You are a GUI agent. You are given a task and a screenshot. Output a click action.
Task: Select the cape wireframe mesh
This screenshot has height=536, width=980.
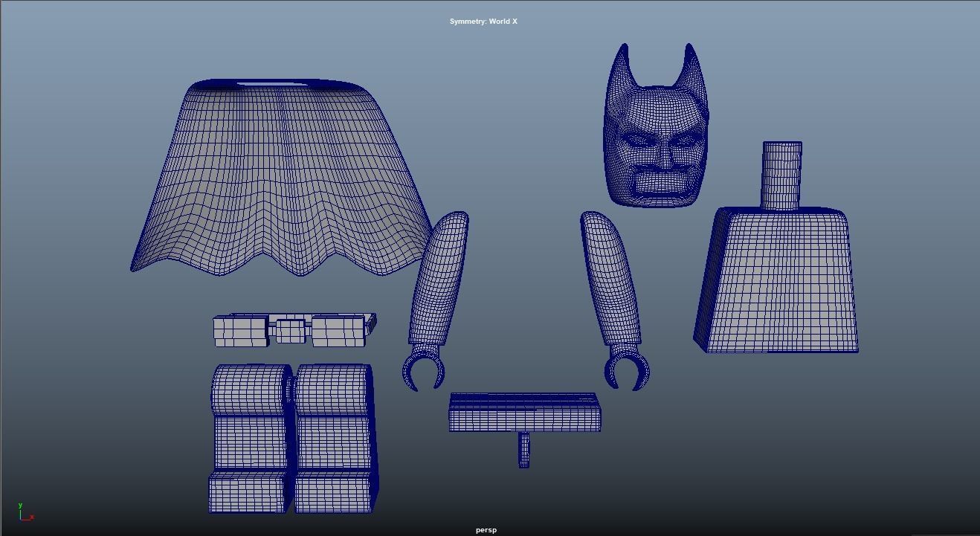(x=283, y=178)
